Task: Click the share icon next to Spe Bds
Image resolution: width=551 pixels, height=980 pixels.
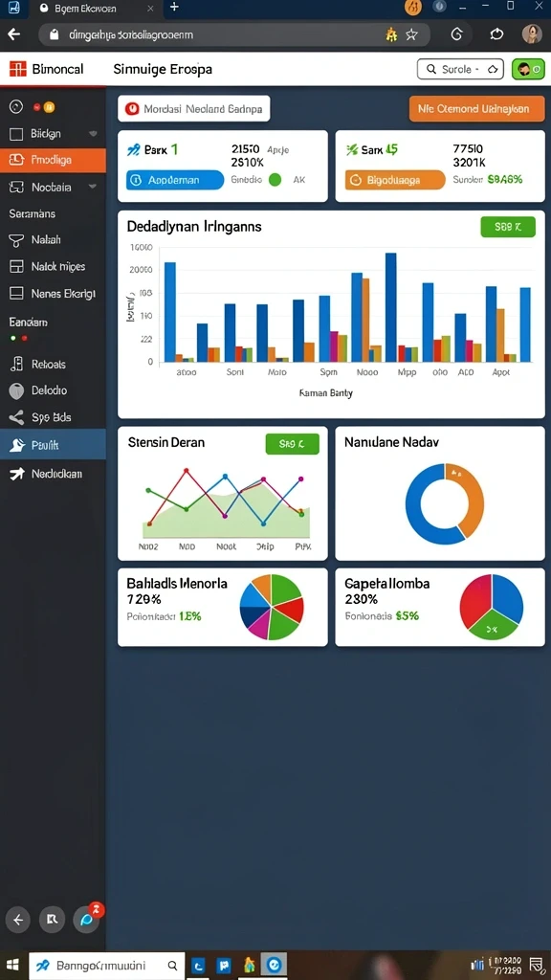Action: pyautogui.click(x=17, y=417)
